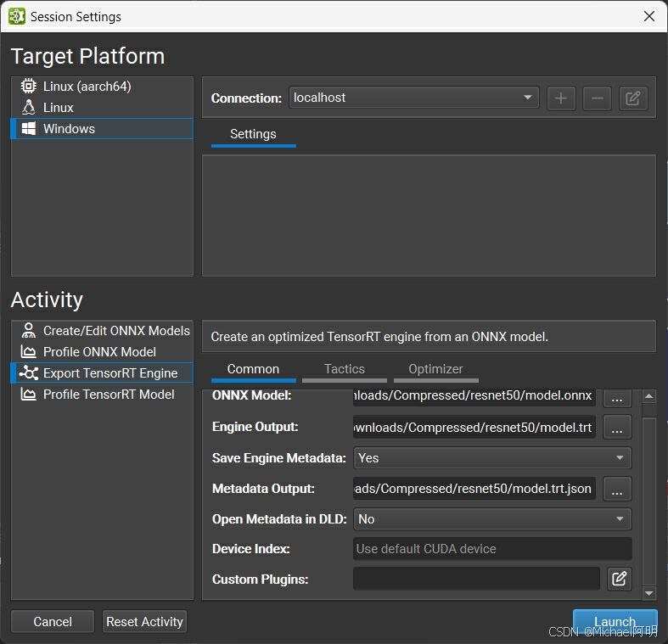
Task: Click the activity description text about TensorRT engine
Action: click(379, 337)
